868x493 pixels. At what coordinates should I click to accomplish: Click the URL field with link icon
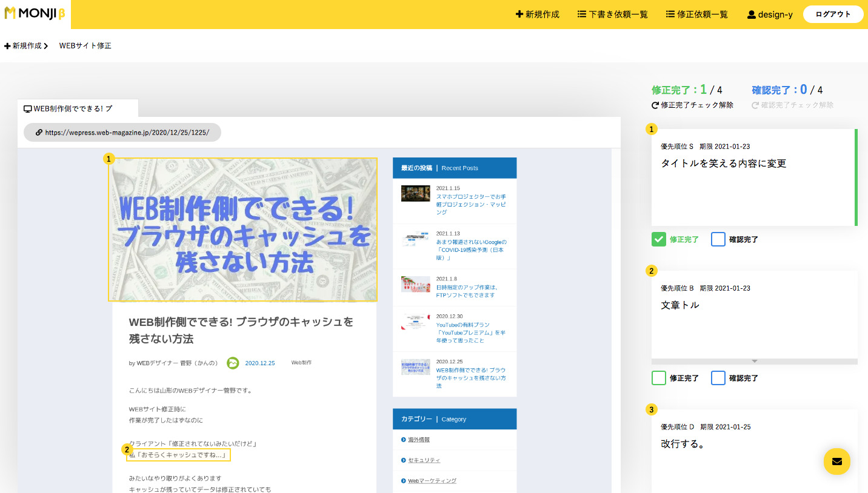click(122, 132)
